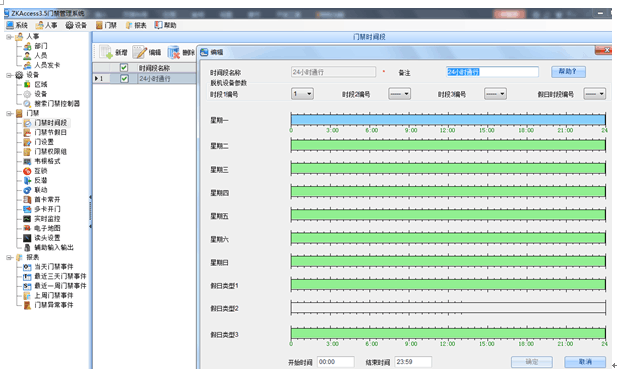The width and height of the screenshot is (617, 376).
Task: Click the 取消 cancel button
Action: click(585, 362)
